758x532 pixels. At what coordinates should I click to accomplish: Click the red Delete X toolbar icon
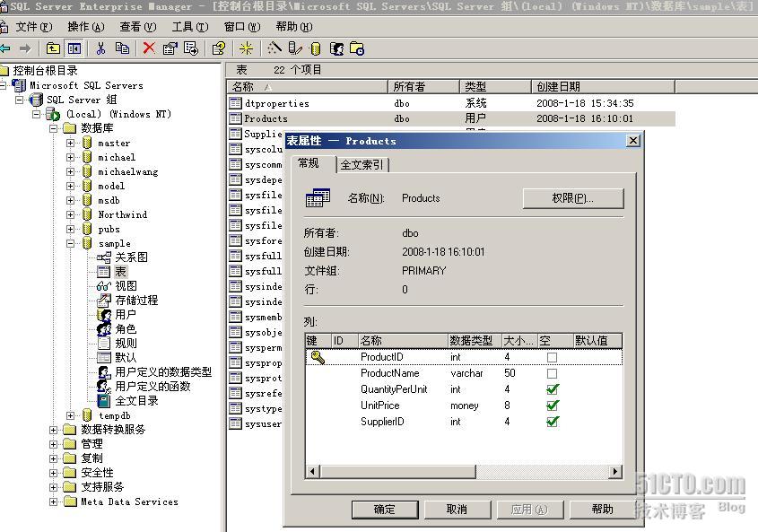click(x=149, y=48)
